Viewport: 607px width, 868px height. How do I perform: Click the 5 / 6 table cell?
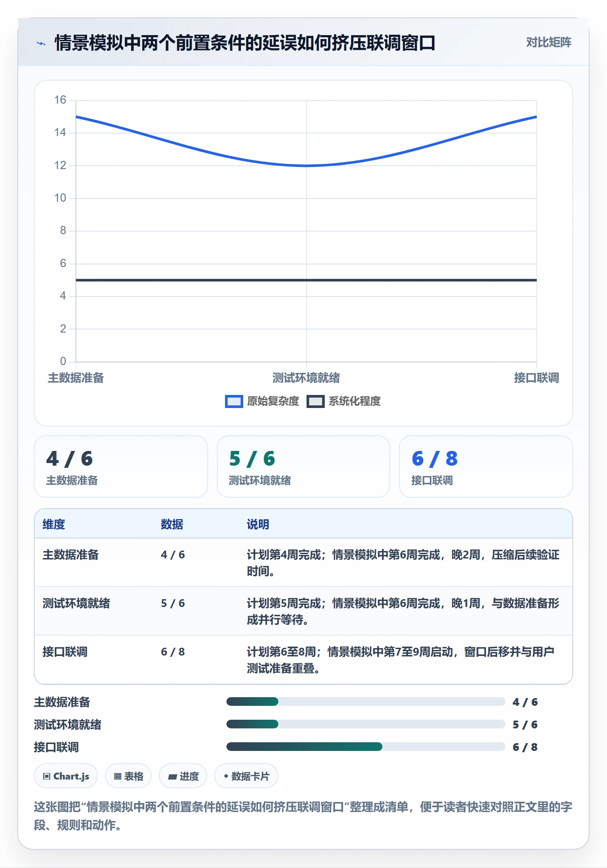click(173, 603)
